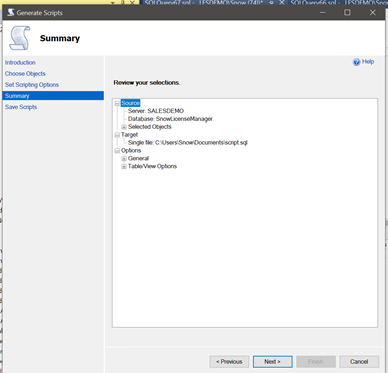
Task: Select the 'Database: SnowLicenseManager' row
Action: click(x=170, y=119)
